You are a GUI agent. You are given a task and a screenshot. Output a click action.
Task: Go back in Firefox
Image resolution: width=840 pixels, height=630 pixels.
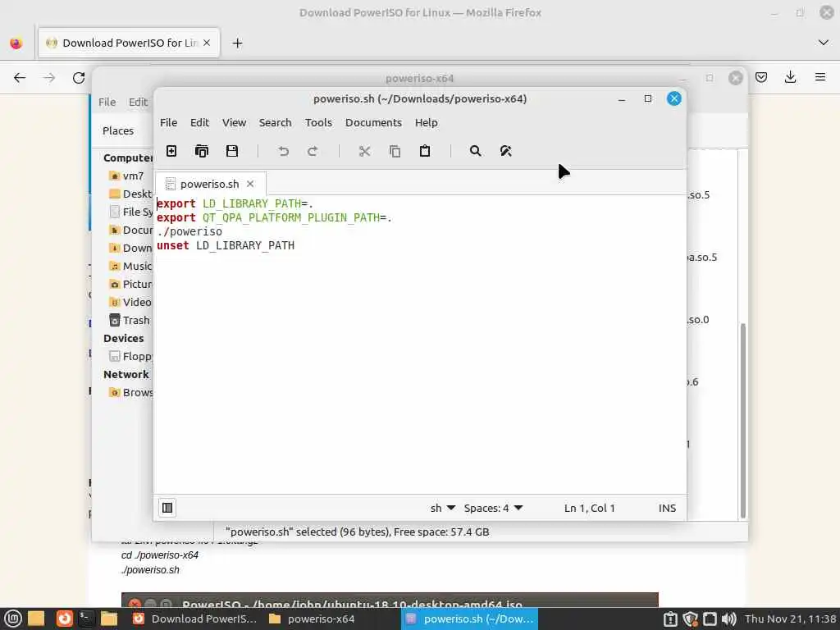pos(20,78)
